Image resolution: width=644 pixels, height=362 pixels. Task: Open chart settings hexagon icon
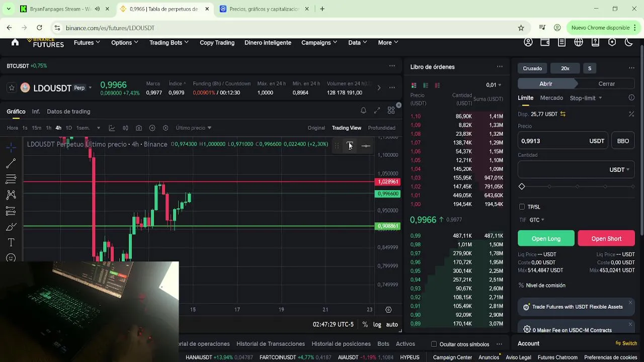coord(166,128)
